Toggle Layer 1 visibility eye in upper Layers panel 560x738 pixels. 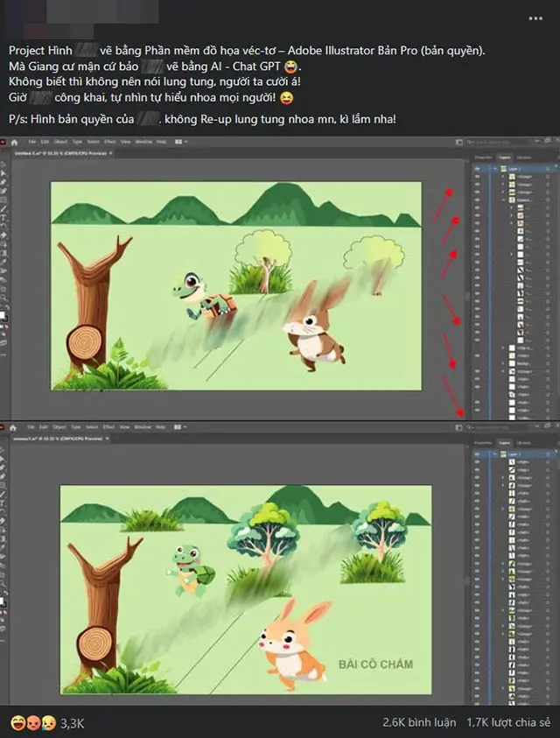click(477, 169)
